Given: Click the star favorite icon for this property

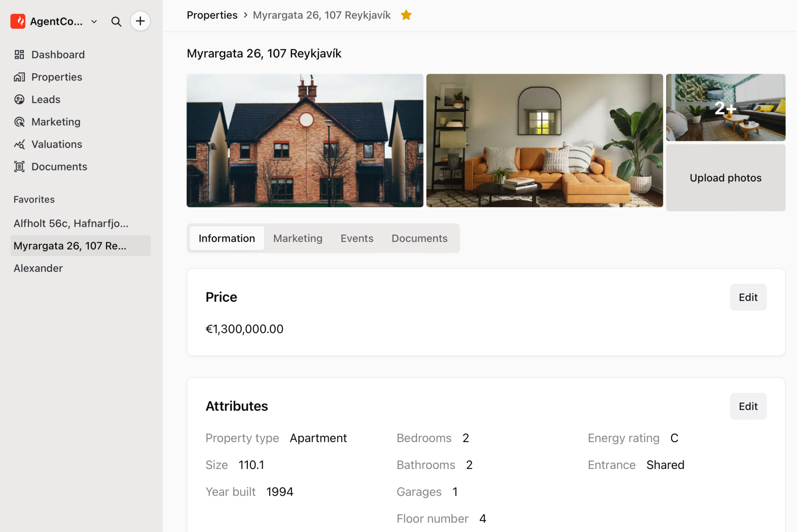Looking at the screenshot, I should pyautogui.click(x=406, y=15).
